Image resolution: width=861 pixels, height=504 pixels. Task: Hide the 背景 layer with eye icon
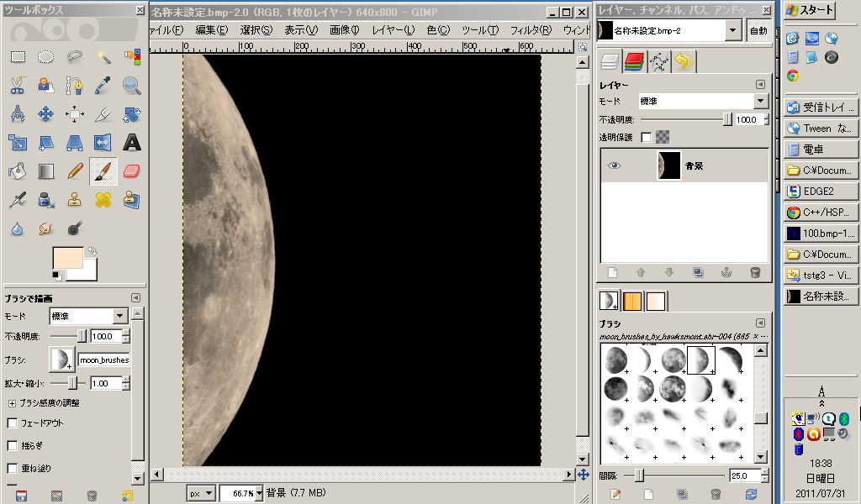(x=615, y=165)
